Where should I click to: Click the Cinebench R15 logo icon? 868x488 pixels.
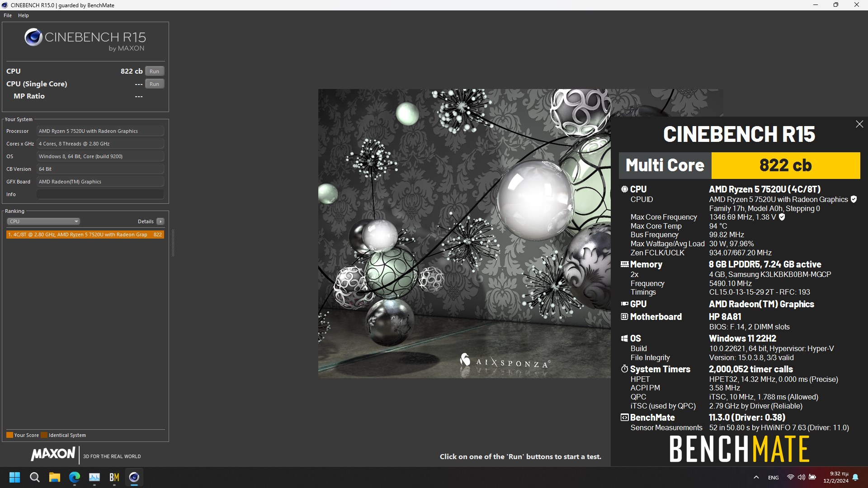(33, 37)
